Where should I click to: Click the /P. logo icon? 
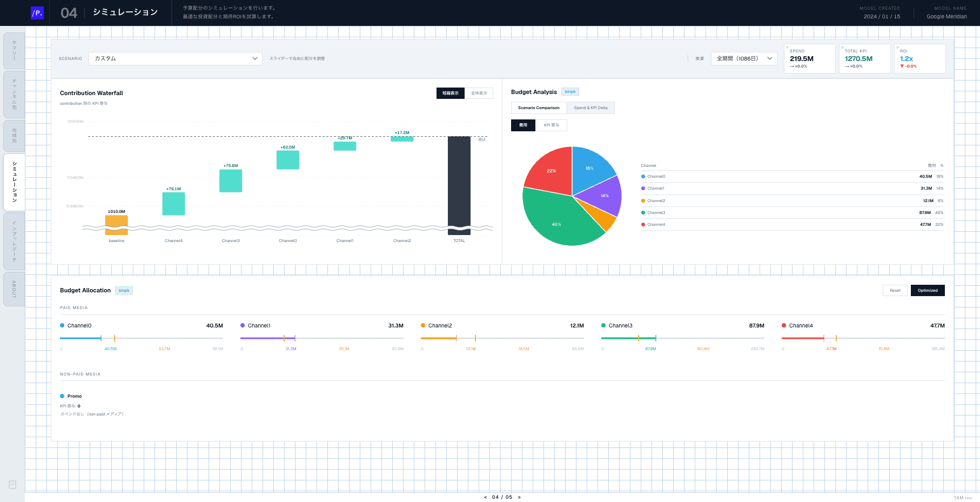(37, 13)
